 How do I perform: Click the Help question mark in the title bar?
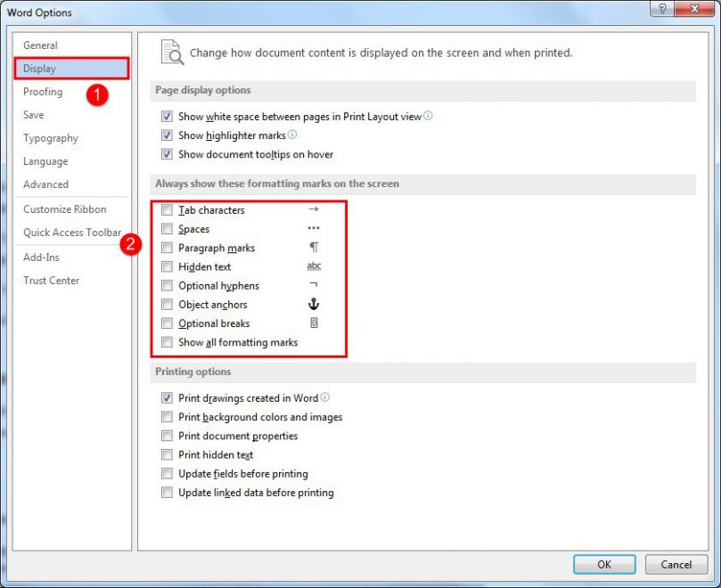point(665,9)
